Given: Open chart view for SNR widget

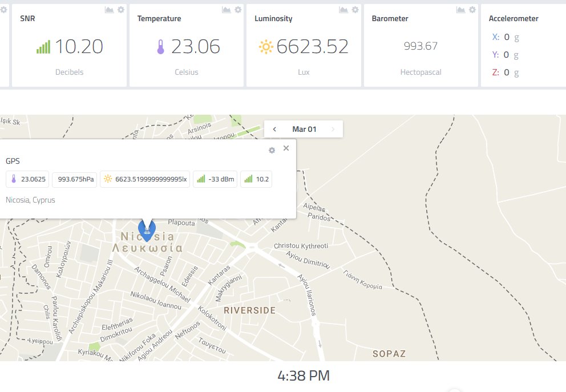Looking at the screenshot, I should pyautogui.click(x=110, y=10).
